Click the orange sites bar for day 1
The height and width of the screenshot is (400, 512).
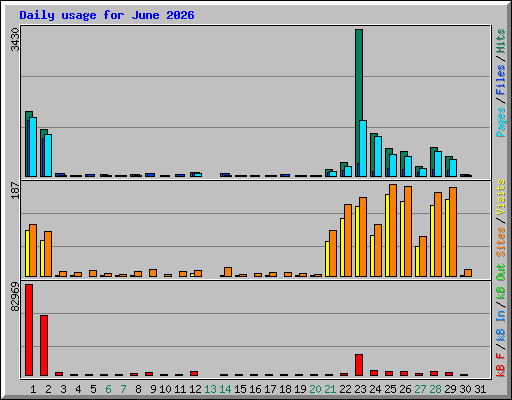(33, 250)
